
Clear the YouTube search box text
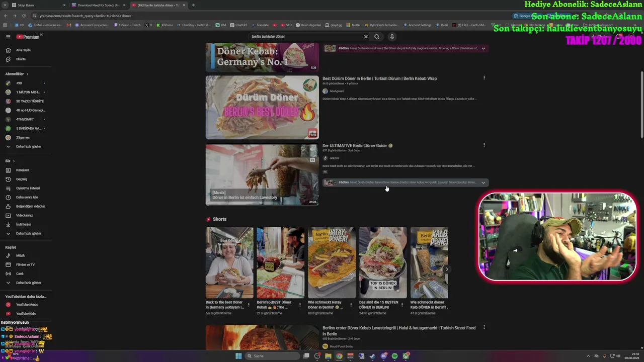(x=366, y=37)
